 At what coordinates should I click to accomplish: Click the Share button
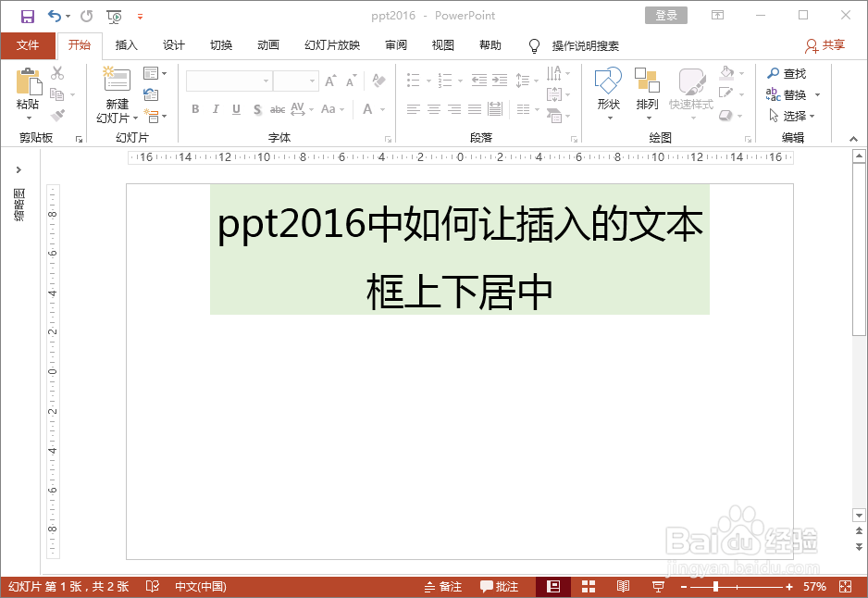coord(825,45)
